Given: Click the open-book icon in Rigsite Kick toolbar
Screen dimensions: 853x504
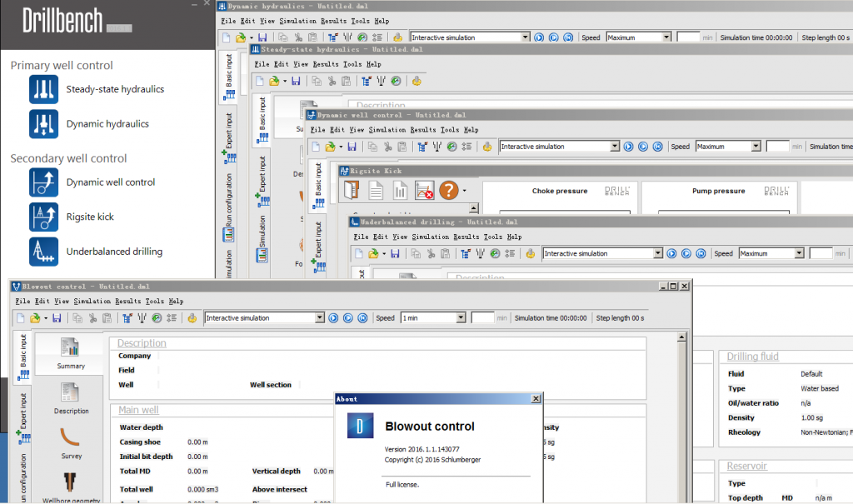Looking at the screenshot, I should click(352, 191).
